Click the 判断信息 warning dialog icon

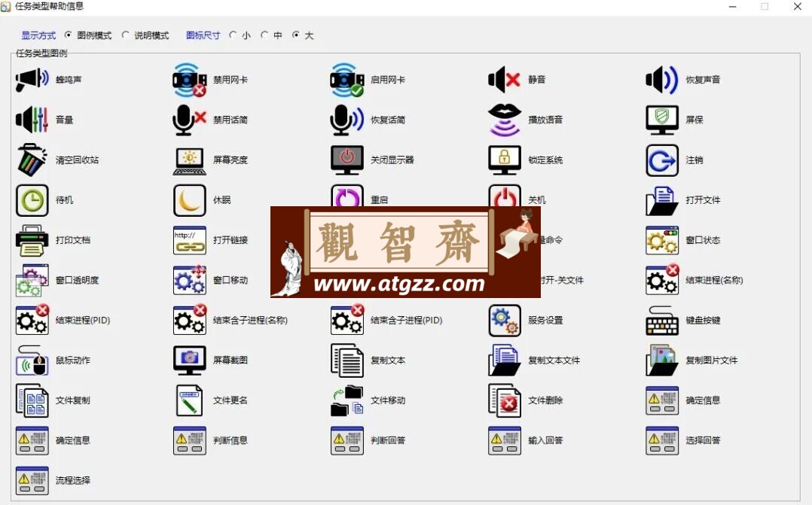point(190,441)
